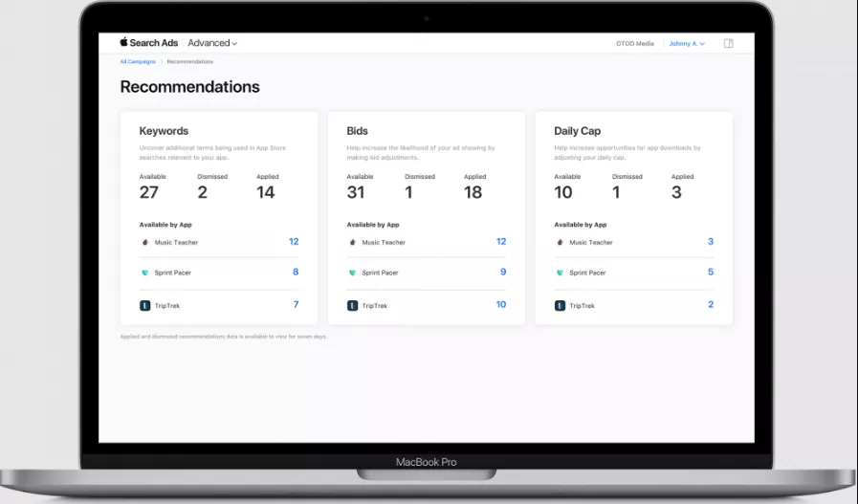Open 2 daily cap recommendations for TripTrek

711,305
